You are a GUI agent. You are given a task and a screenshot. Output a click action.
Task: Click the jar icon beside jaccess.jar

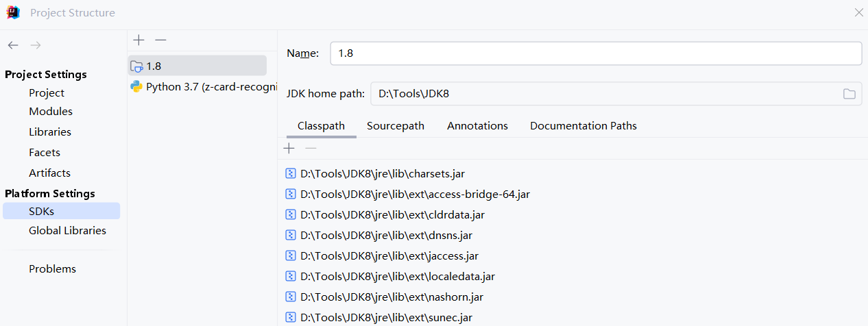[290, 256]
